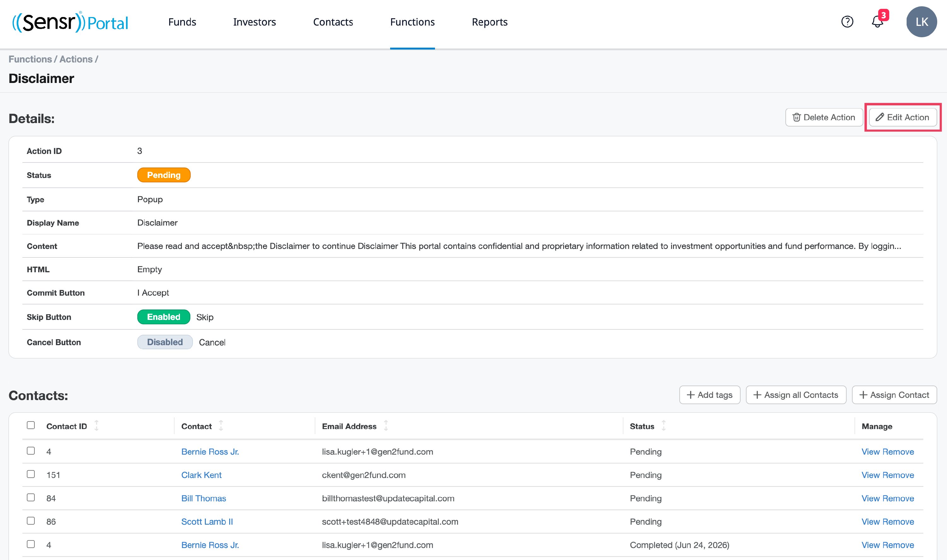The height and width of the screenshot is (560, 947).
Task: Select the Bill Thomas row checkbox
Action: coord(31,498)
